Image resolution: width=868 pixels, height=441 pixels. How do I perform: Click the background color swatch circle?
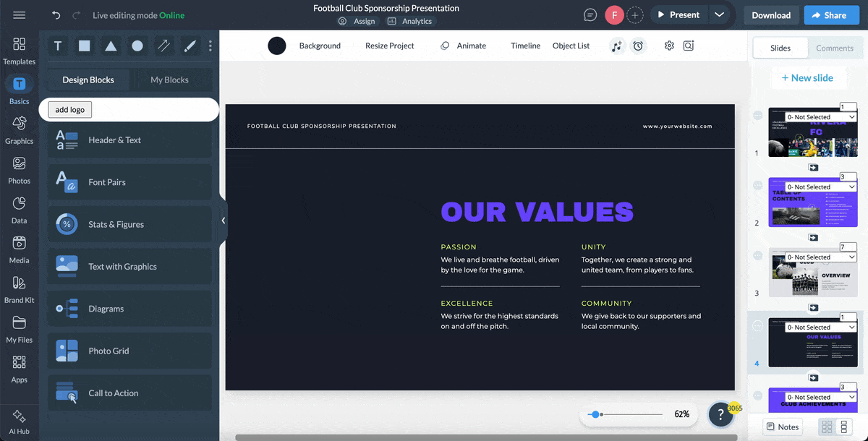tap(277, 46)
